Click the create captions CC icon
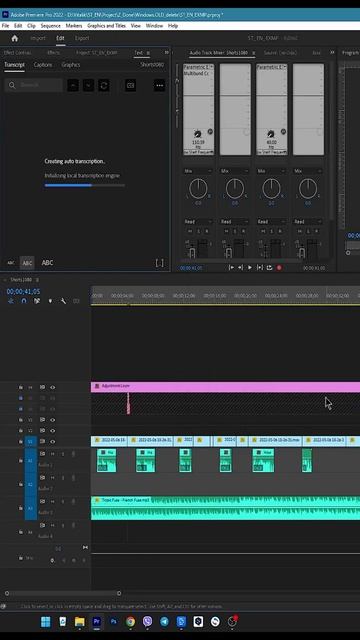360x640 pixels. (x=131, y=85)
